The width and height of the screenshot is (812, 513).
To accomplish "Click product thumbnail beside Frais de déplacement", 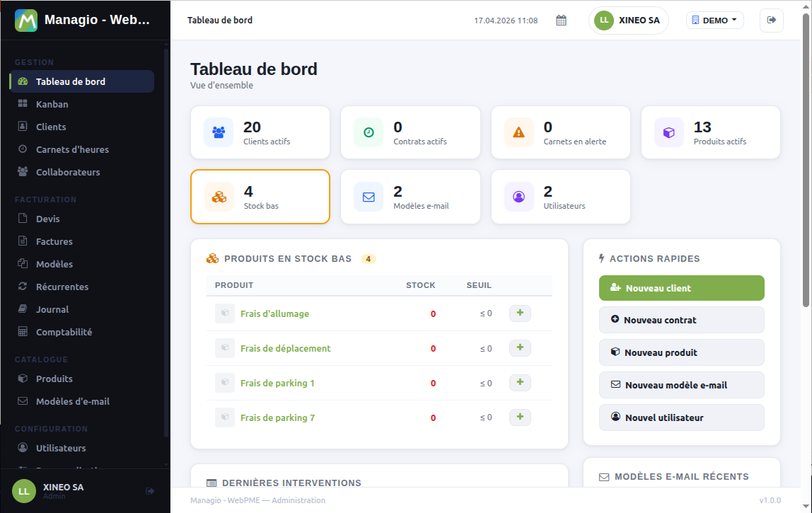I will coord(225,348).
